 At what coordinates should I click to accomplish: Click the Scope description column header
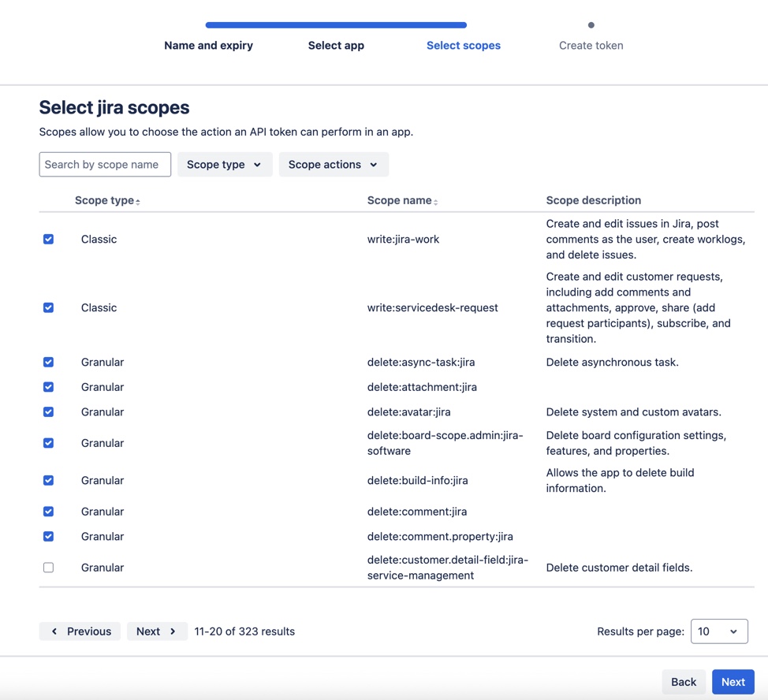(593, 200)
